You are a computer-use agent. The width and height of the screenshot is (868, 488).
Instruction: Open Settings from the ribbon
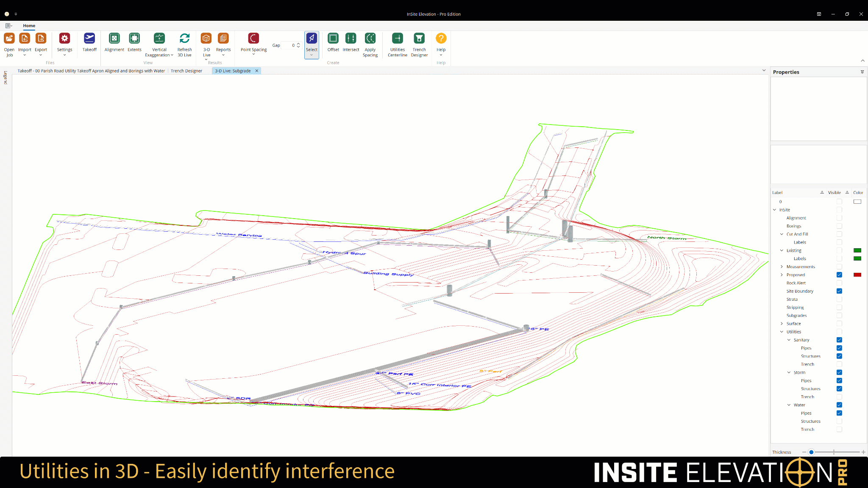[64, 44]
